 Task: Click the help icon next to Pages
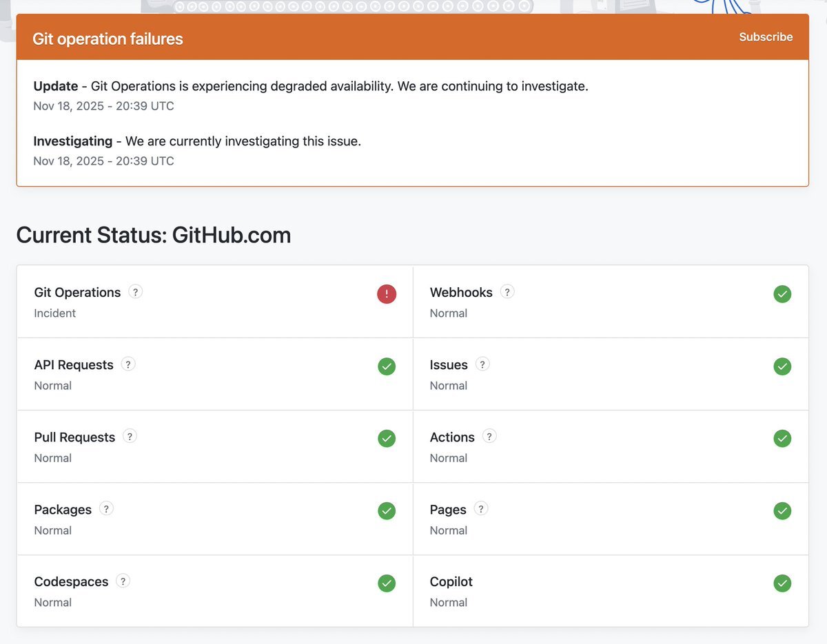[x=481, y=509]
